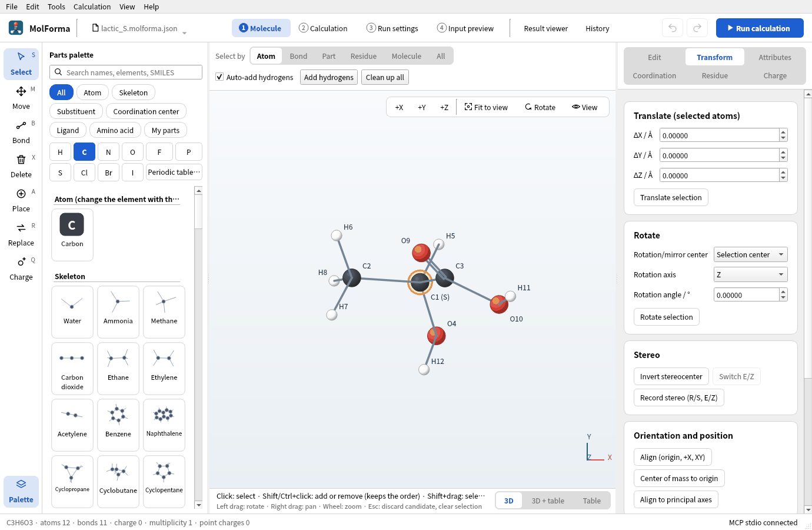This screenshot has height=530, width=812.
Task: Click Invert stereocenter button
Action: click(671, 377)
